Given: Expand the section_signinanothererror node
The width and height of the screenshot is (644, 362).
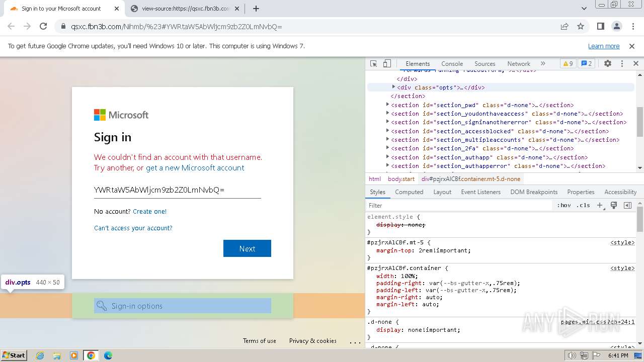Looking at the screenshot, I should [387, 122].
